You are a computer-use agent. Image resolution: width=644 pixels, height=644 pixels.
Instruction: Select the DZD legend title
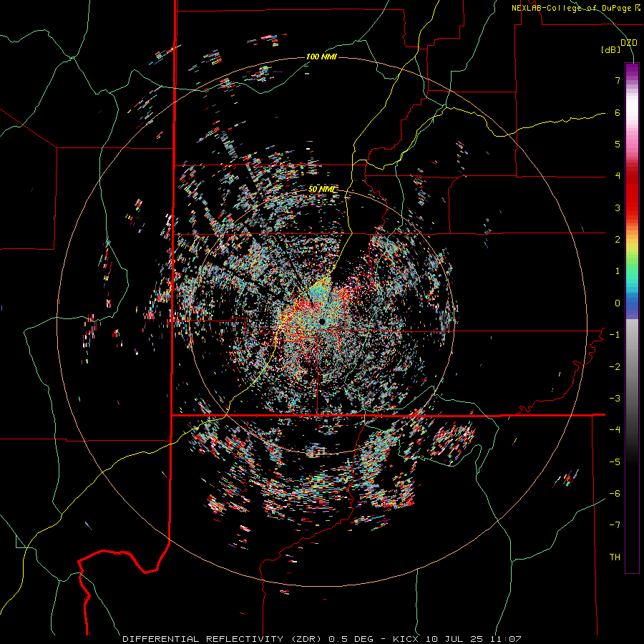[x=628, y=43]
